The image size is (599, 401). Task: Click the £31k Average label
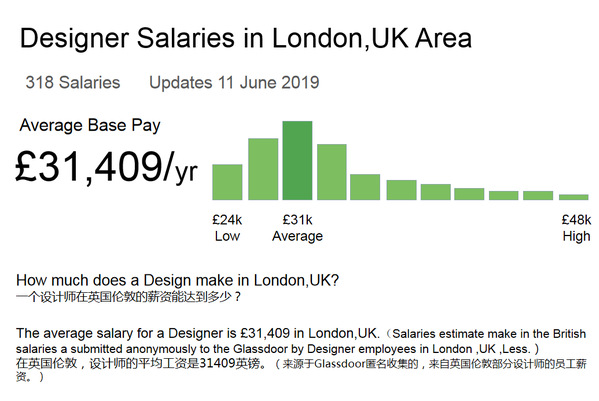pyautogui.click(x=297, y=228)
